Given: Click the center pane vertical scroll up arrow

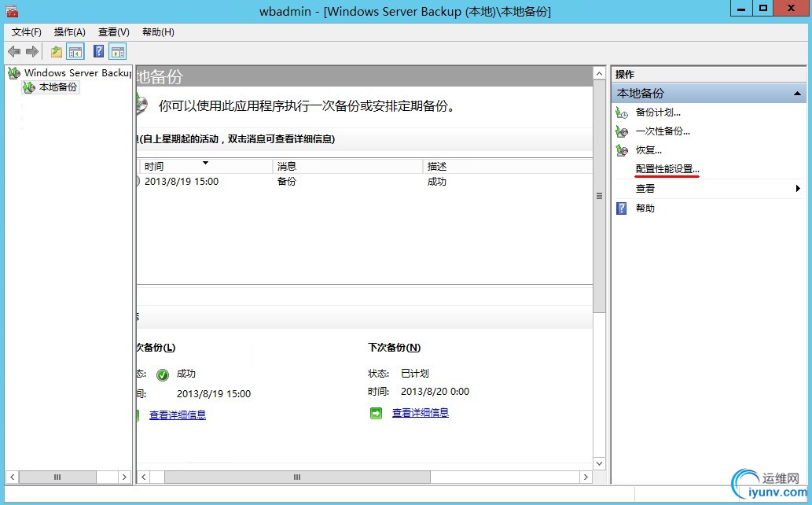Looking at the screenshot, I should (599, 74).
